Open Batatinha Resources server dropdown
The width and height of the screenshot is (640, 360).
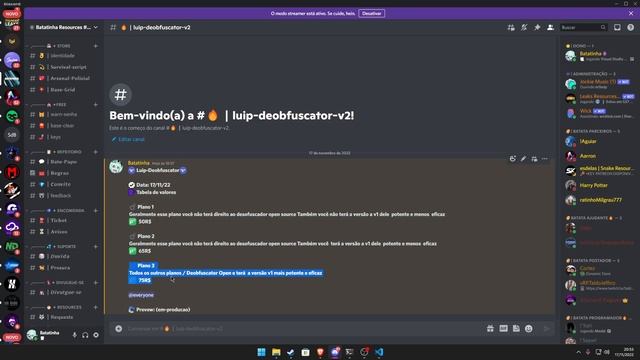pos(64,27)
